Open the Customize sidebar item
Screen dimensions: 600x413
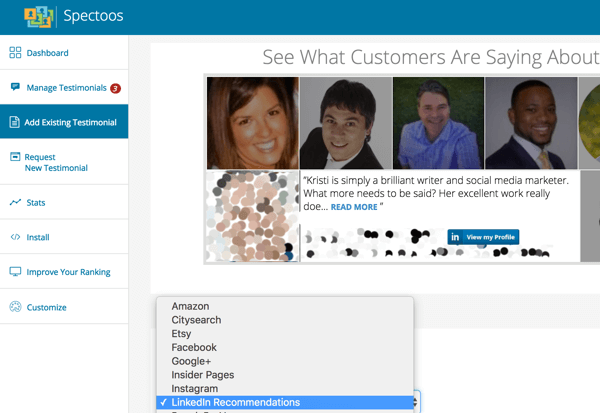coord(46,307)
